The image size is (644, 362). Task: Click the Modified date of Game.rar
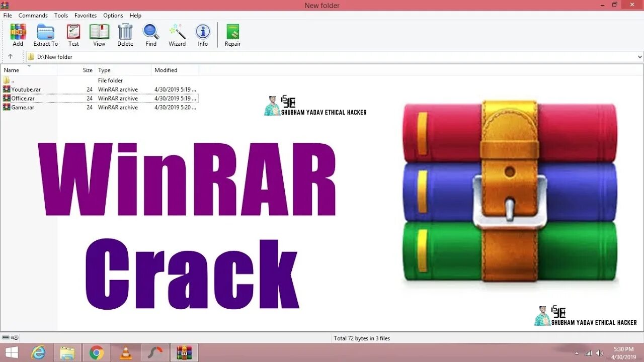175,108
